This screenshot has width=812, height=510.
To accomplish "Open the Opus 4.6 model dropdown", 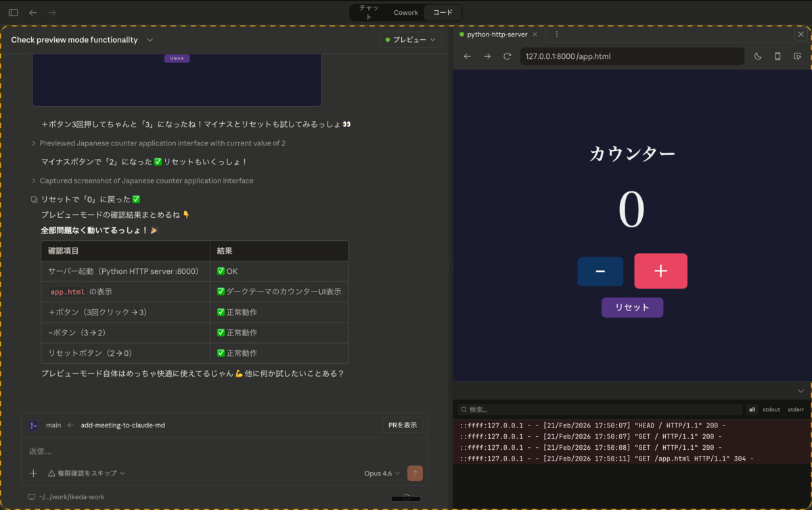I will (382, 473).
